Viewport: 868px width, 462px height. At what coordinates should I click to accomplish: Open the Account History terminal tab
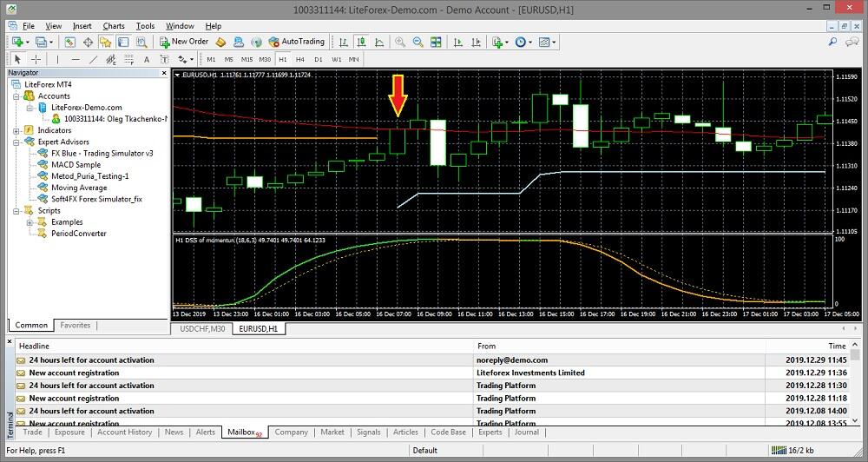click(x=124, y=432)
